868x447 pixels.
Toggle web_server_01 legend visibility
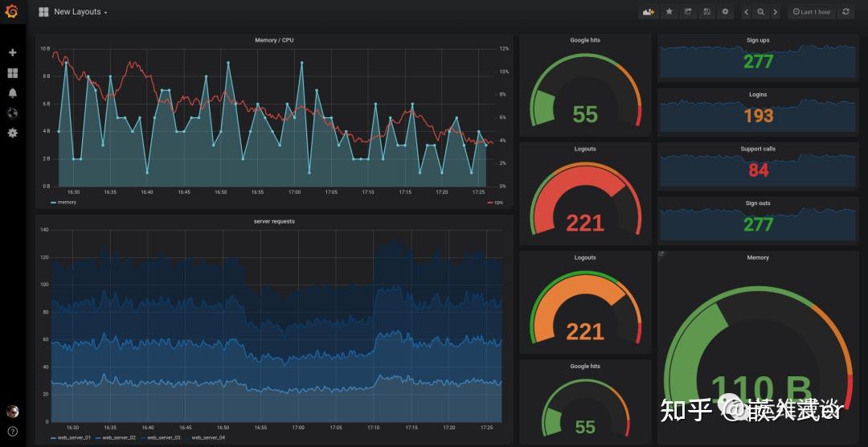[71, 437]
